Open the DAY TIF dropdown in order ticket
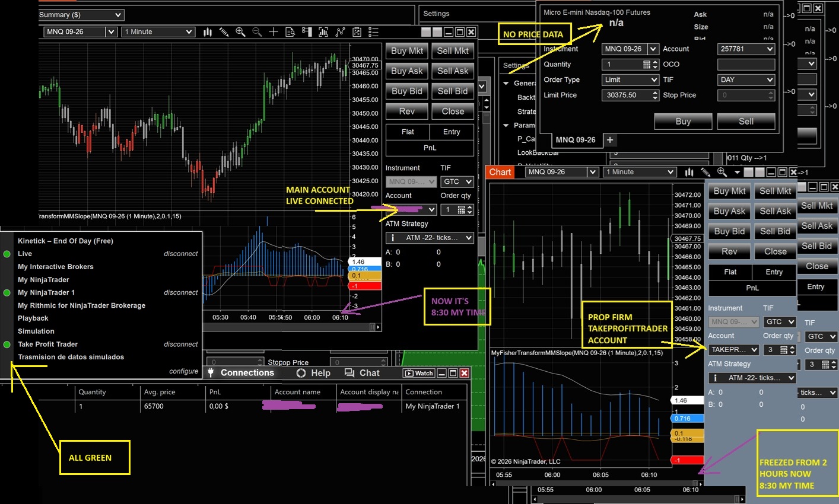 tap(746, 79)
